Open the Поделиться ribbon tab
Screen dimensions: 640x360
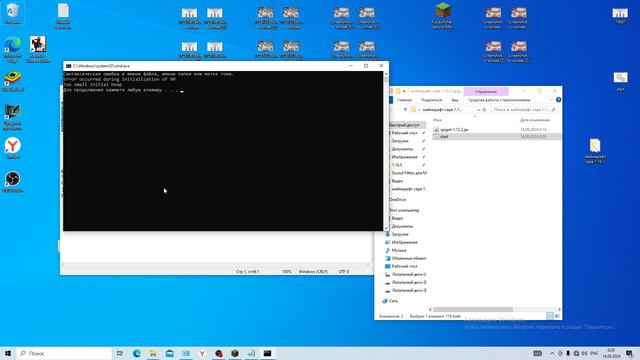[431, 100]
